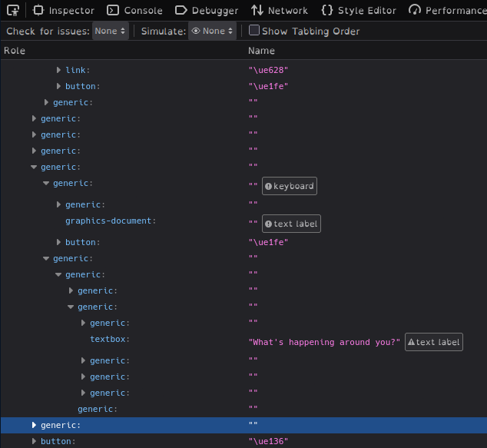
Task: Expand the link row named \ue628
Action: click(x=59, y=70)
